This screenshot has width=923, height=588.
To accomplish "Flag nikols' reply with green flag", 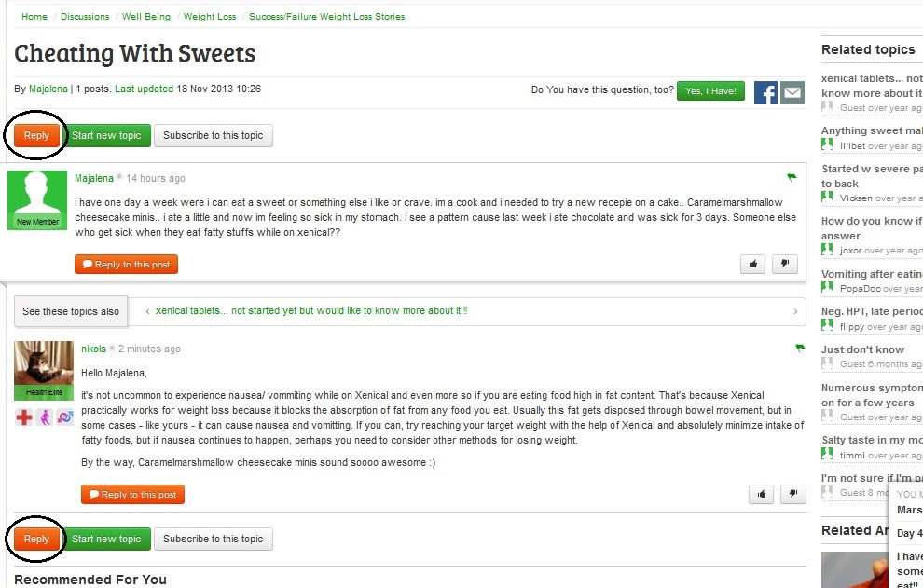I will click(x=799, y=349).
